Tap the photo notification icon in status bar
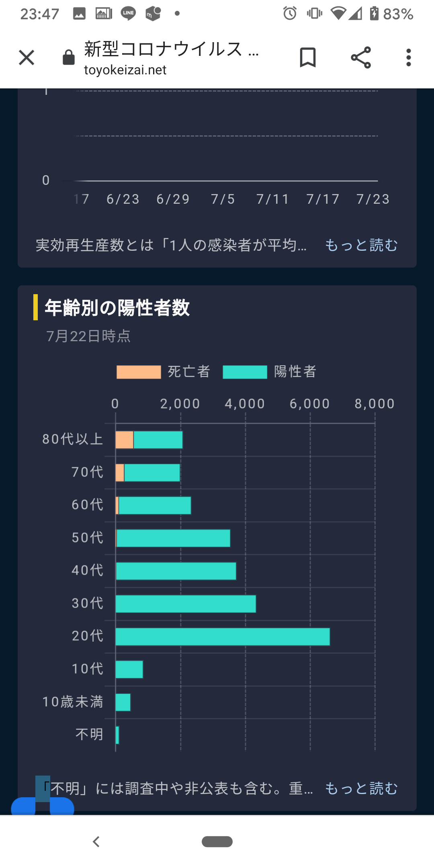 click(x=79, y=14)
